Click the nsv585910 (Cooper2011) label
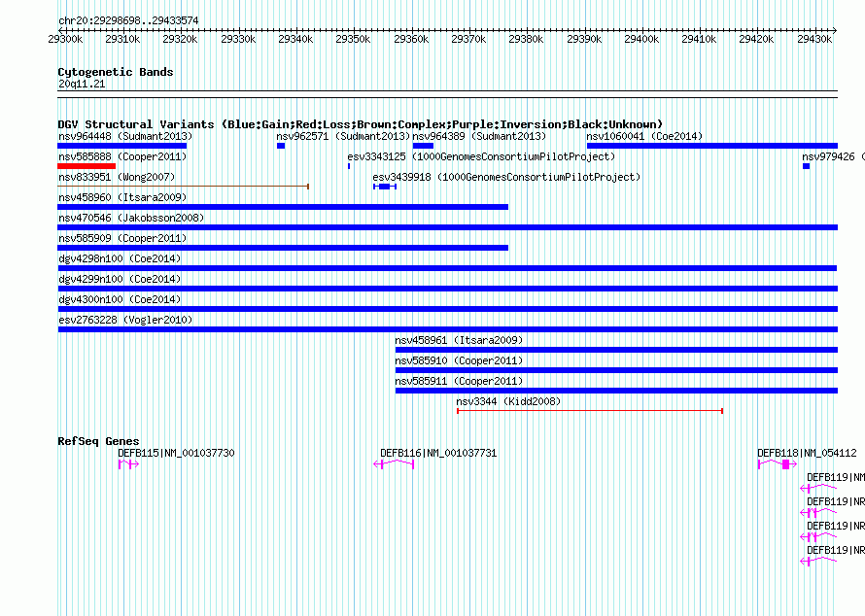 click(x=459, y=360)
